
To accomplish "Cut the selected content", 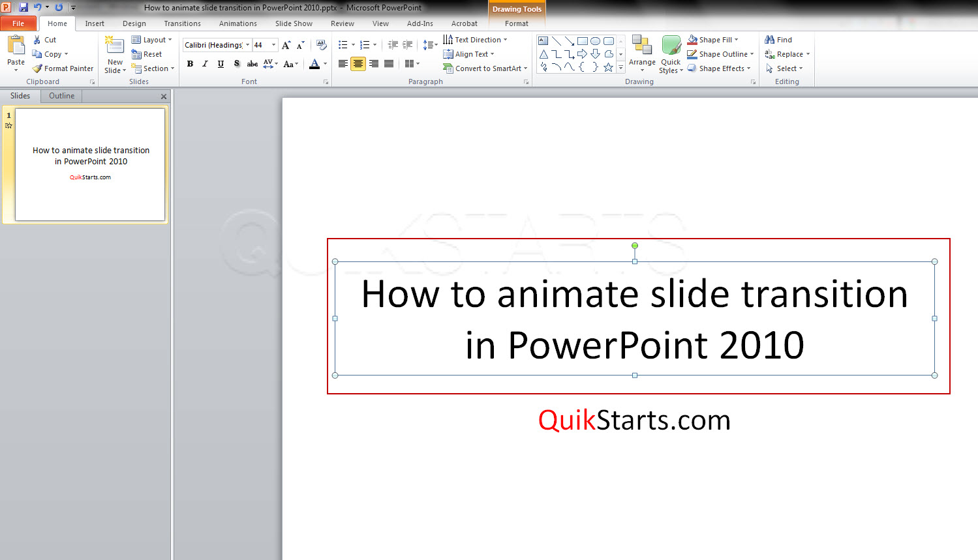I will pos(45,40).
